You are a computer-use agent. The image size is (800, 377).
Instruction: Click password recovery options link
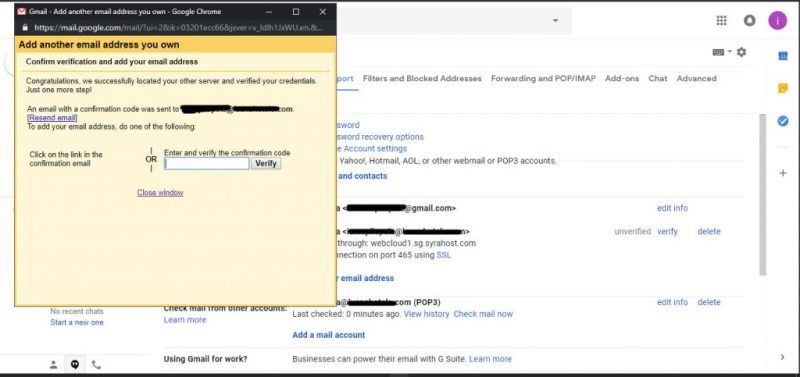pyautogui.click(x=380, y=137)
